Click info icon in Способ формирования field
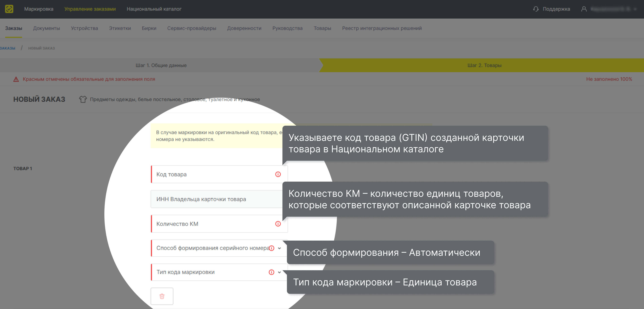644x309 pixels. point(272,248)
